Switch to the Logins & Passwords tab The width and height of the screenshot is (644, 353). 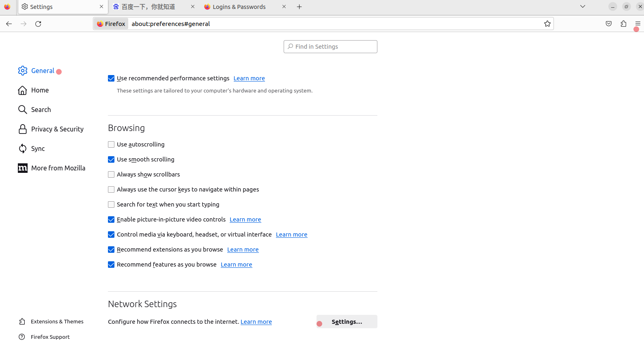click(x=239, y=7)
